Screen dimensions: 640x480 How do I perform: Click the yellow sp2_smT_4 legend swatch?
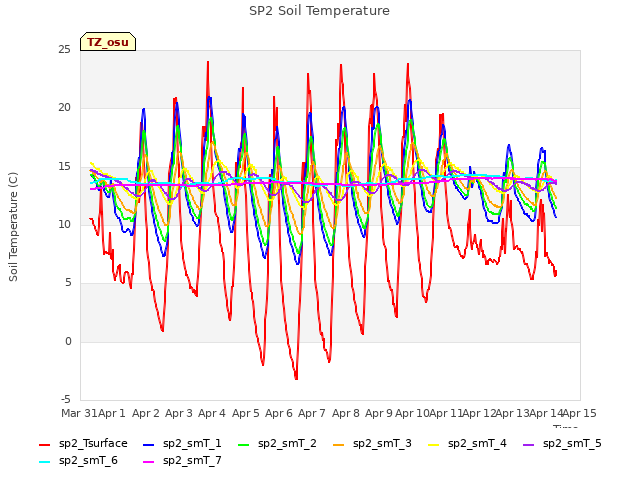(433, 444)
